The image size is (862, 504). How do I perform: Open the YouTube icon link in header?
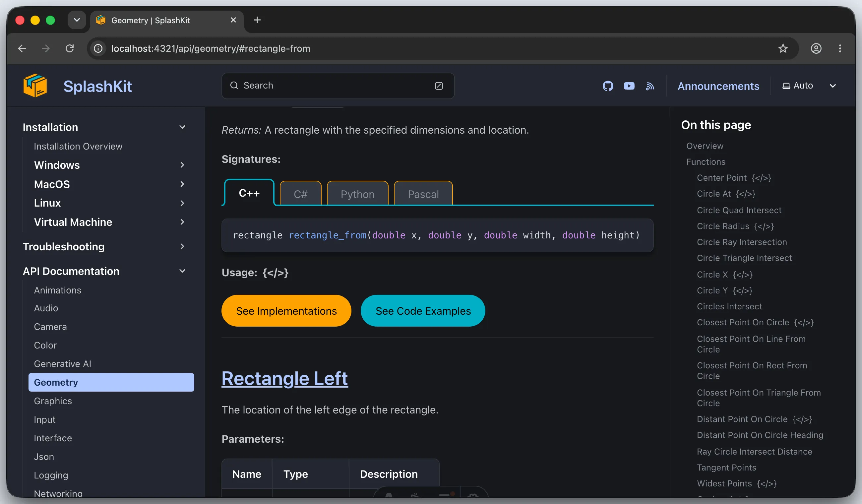click(629, 86)
